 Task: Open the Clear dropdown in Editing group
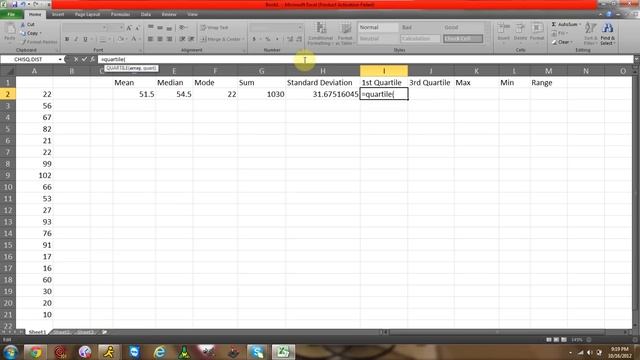point(563,42)
